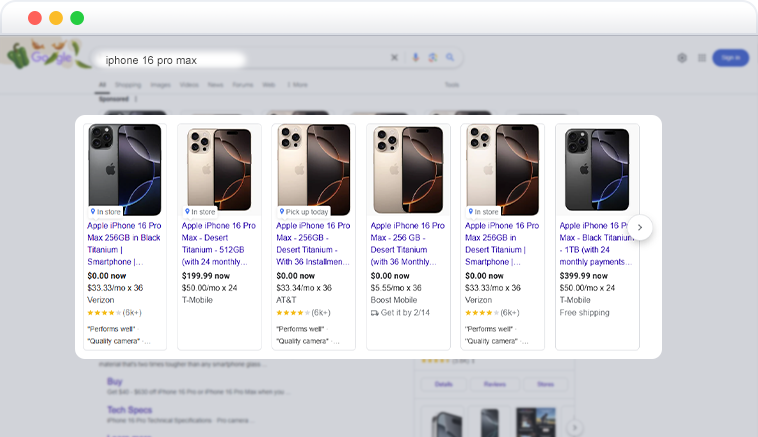Screen dimensions: 758x437
Task: Click the Sign in button
Action: click(730, 58)
